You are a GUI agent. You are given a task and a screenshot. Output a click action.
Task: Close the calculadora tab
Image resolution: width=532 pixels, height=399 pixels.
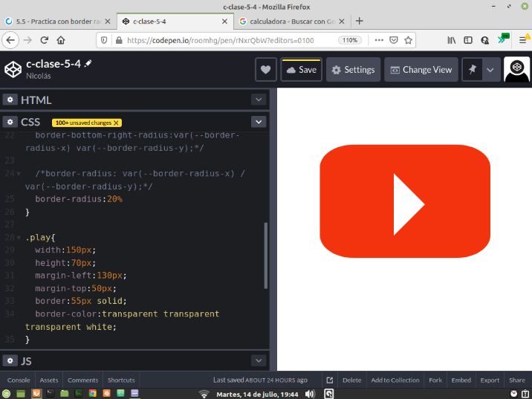pyautogui.click(x=342, y=22)
